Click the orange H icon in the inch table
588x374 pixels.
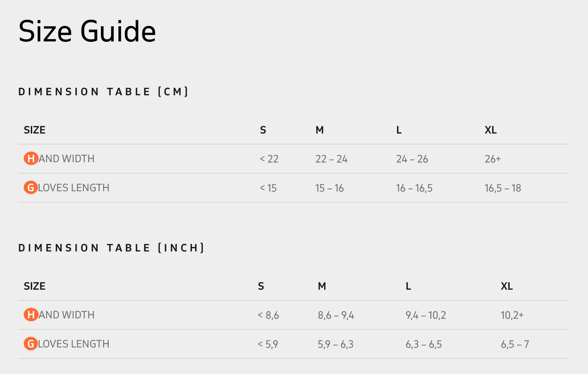(x=31, y=315)
